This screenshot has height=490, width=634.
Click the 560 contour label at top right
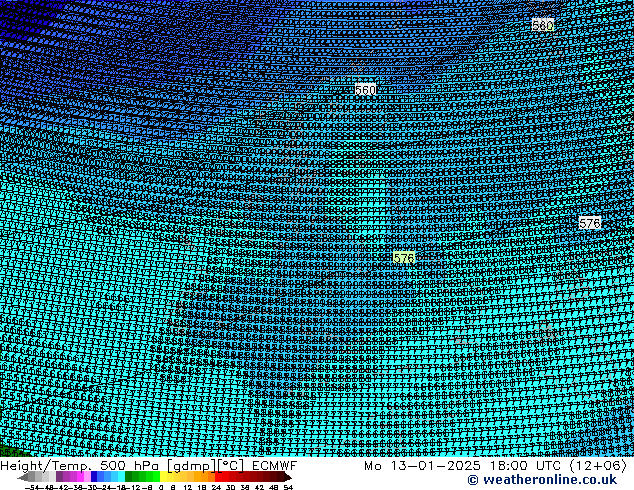543,25
